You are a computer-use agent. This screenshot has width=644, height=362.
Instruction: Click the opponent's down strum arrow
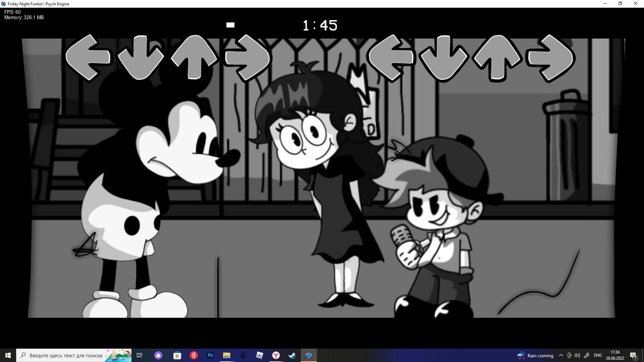pyautogui.click(x=141, y=58)
